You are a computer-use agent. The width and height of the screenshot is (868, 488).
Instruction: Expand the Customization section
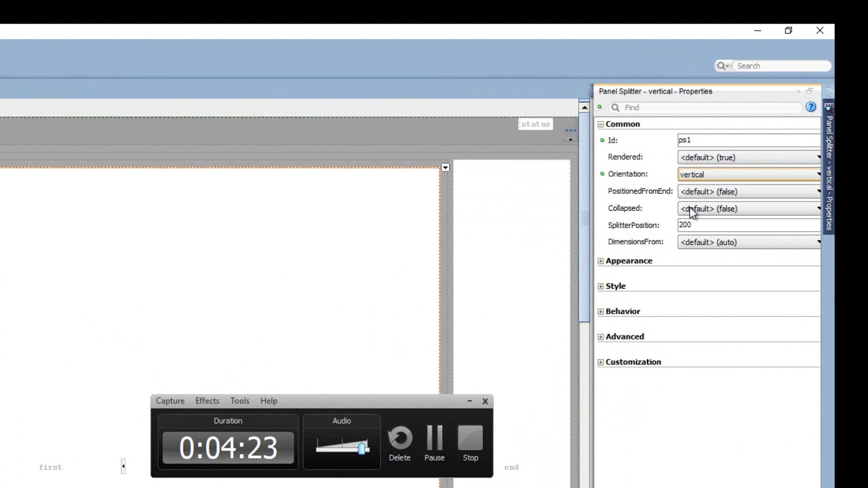coord(600,362)
